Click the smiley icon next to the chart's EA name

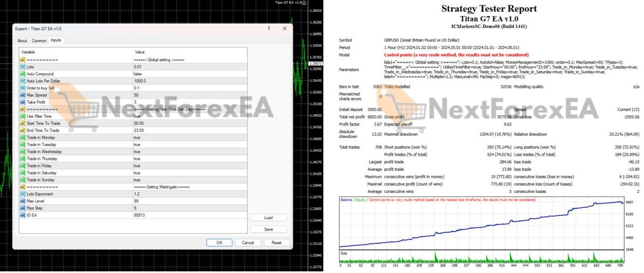click(304, 3)
